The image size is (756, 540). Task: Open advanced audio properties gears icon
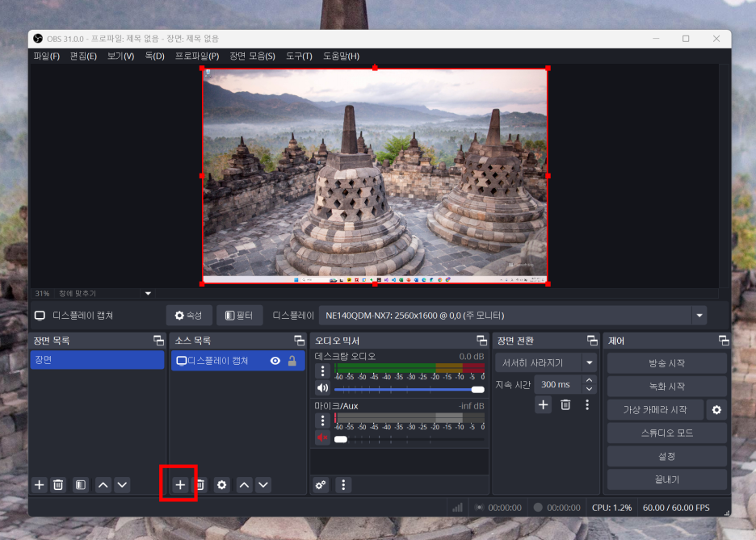point(321,484)
